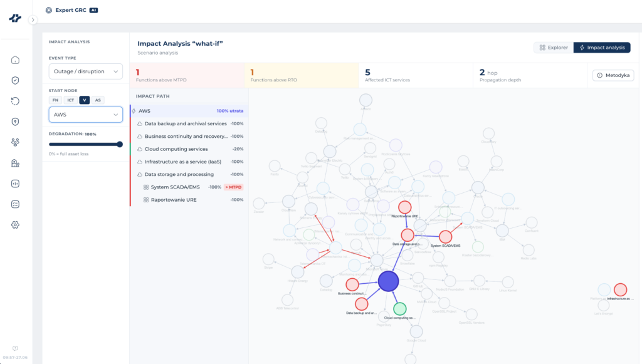Click lightning icon beside AWS row
This screenshot has height=364, width=642.
(x=134, y=111)
